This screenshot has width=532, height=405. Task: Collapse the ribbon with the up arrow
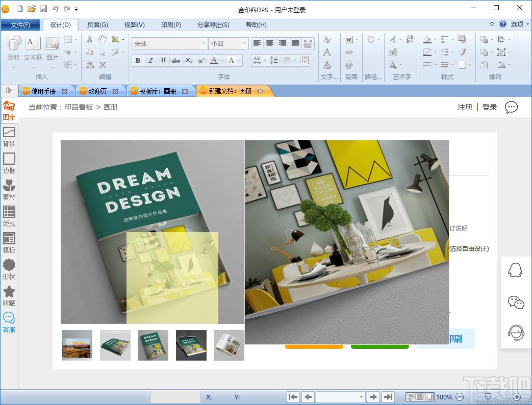tap(492, 24)
